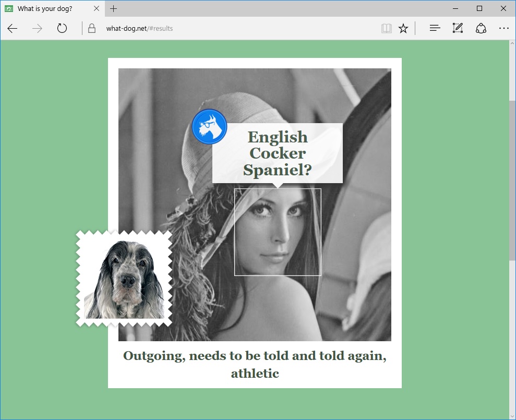Maximize the browser window
This screenshot has height=420, width=516.
point(479,8)
